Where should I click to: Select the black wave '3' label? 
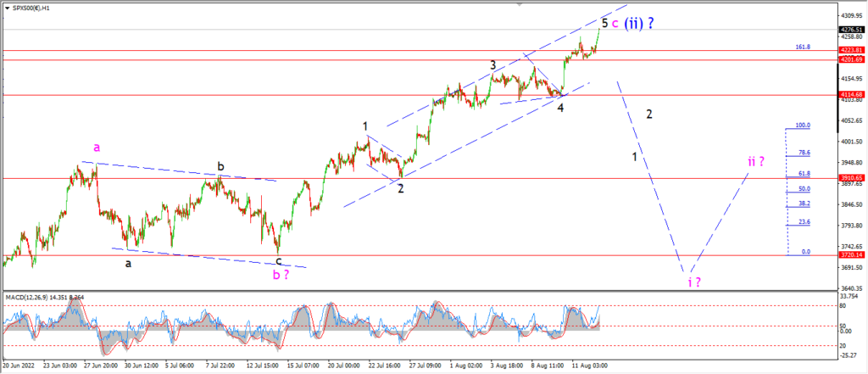(x=492, y=65)
